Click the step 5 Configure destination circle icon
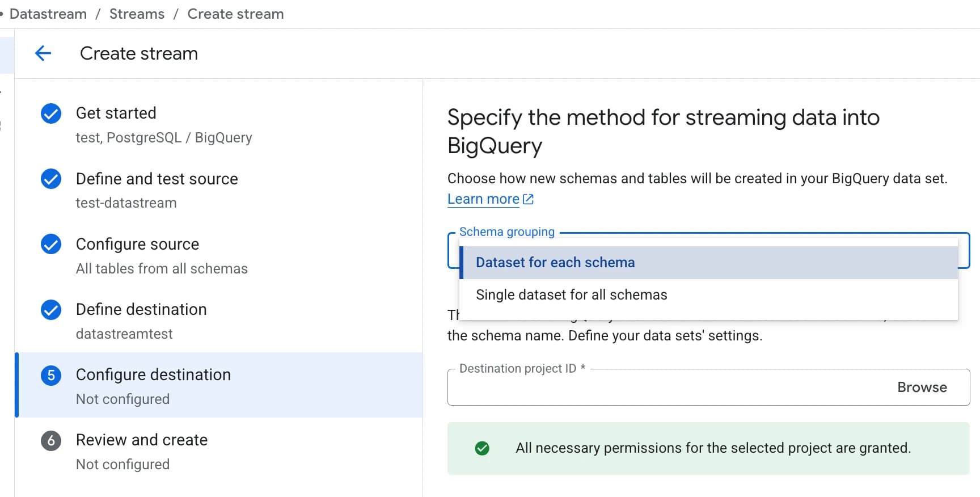The image size is (980, 497). 50,375
